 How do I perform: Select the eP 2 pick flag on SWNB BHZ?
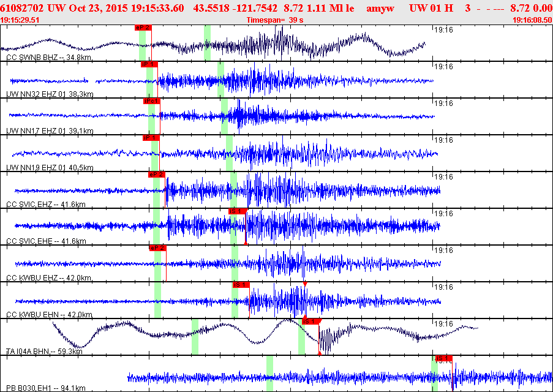coord(143,28)
